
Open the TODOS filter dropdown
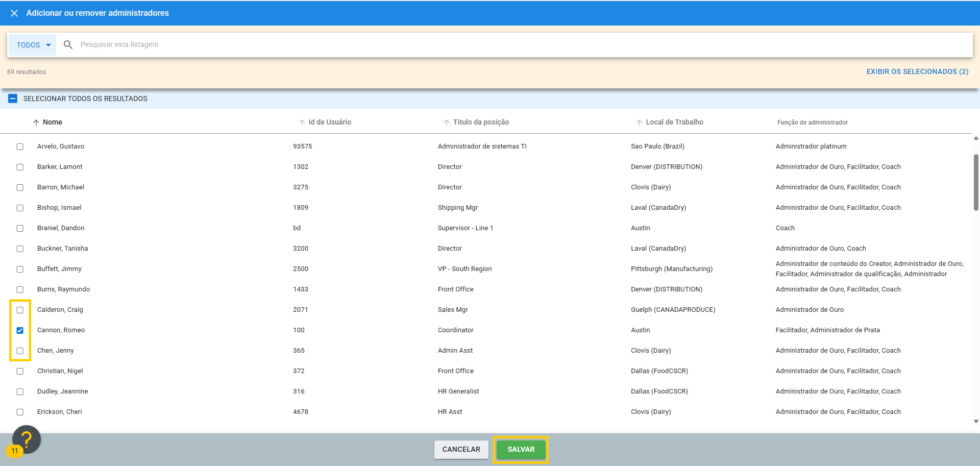[33, 45]
